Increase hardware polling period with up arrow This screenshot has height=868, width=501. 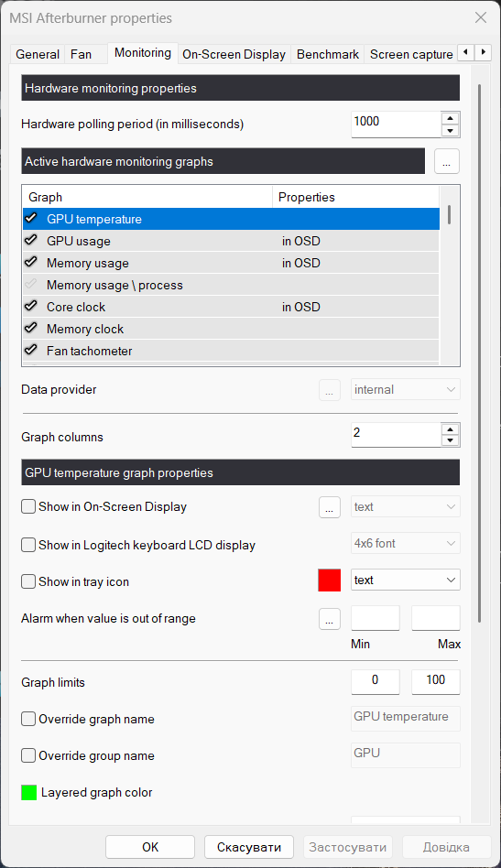[451, 118]
